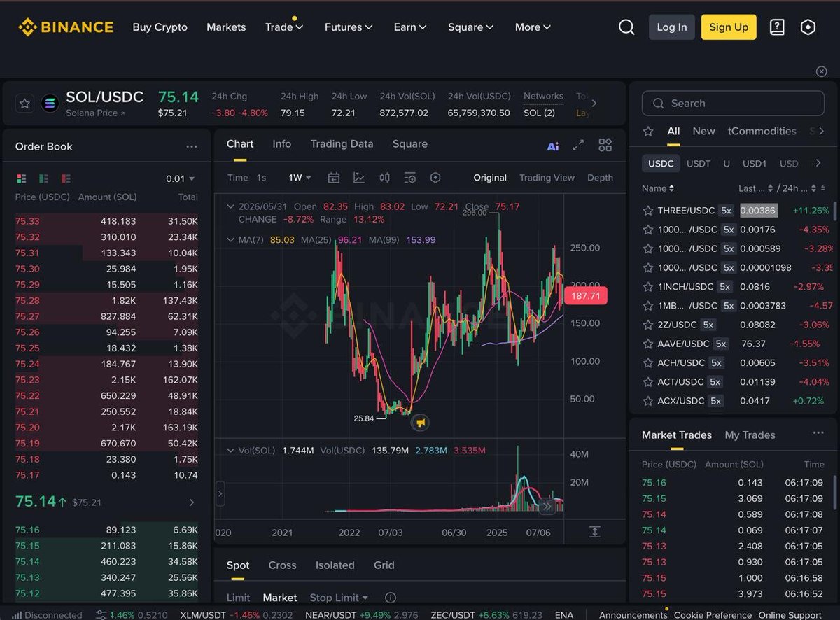The image size is (840, 620).
Task: Open the Square menu in the top navigation
Action: [x=471, y=27]
